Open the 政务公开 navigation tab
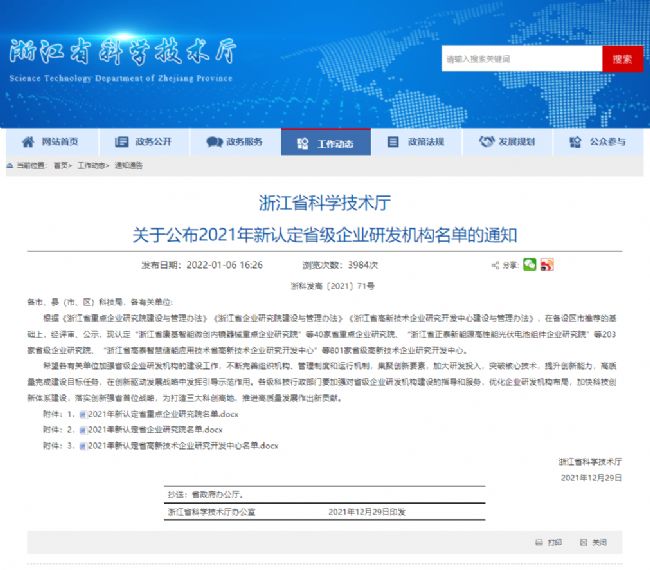Viewport: 650px width, 570px height. click(x=144, y=142)
